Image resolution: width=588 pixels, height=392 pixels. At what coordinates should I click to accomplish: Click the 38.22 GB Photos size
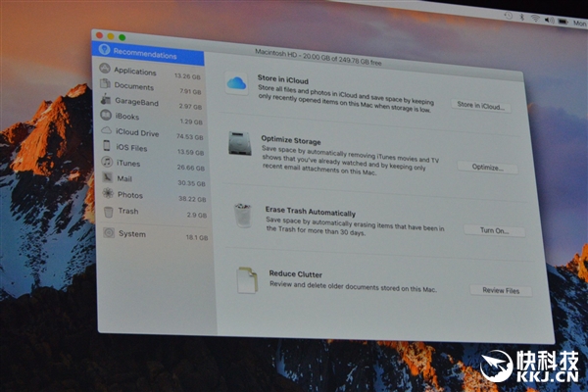coord(192,199)
